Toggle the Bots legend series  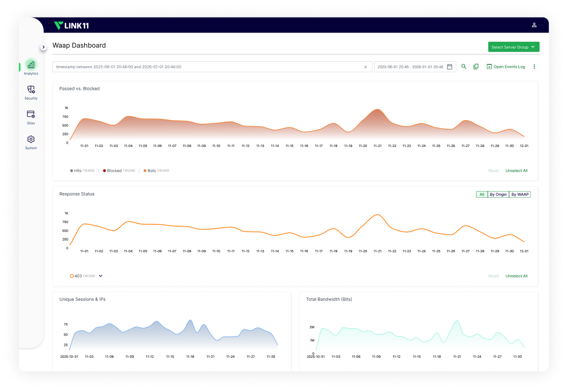[151, 171]
